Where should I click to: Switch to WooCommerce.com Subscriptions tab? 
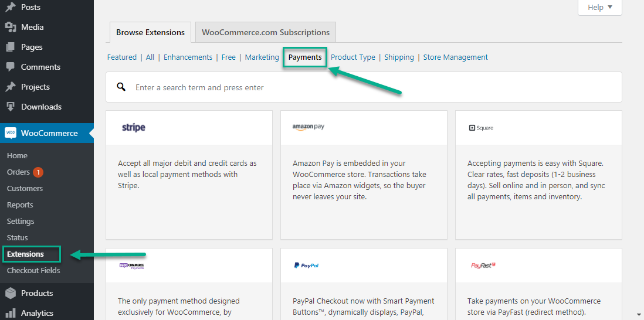266,32
